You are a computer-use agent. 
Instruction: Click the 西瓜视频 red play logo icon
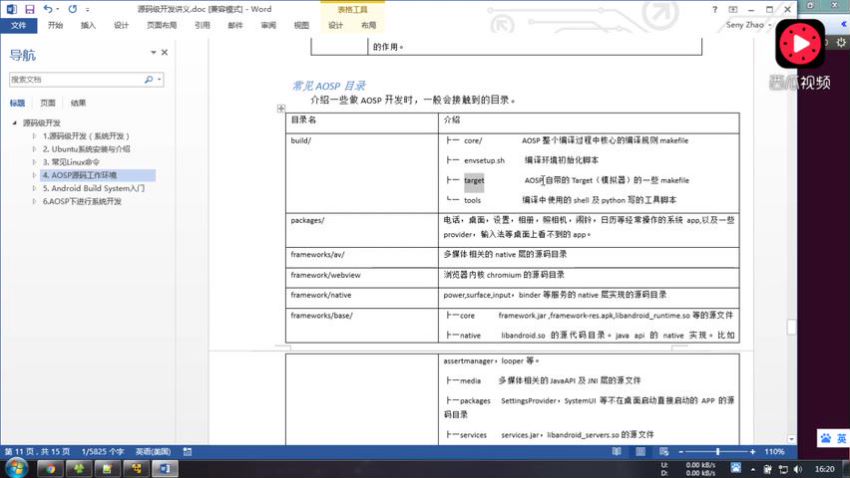click(800, 43)
